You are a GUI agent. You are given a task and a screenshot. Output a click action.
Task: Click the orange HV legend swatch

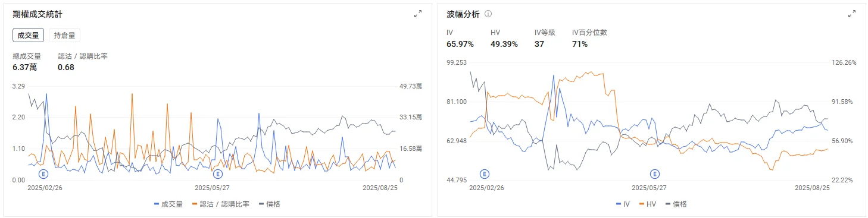click(x=642, y=204)
